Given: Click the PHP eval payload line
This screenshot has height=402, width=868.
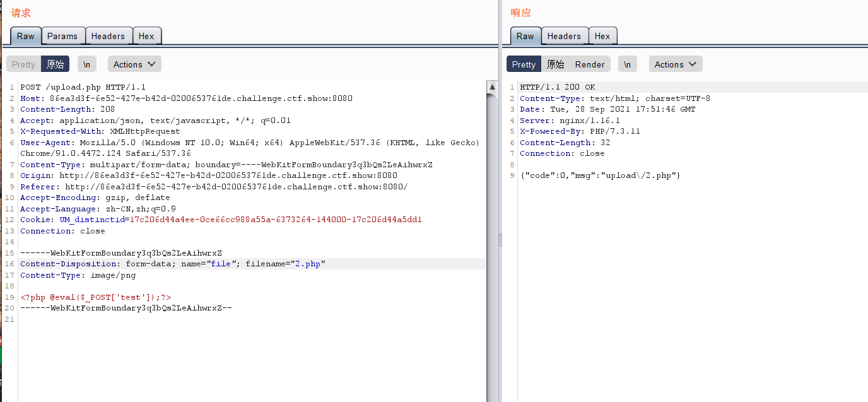Looking at the screenshot, I should [95, 297].
